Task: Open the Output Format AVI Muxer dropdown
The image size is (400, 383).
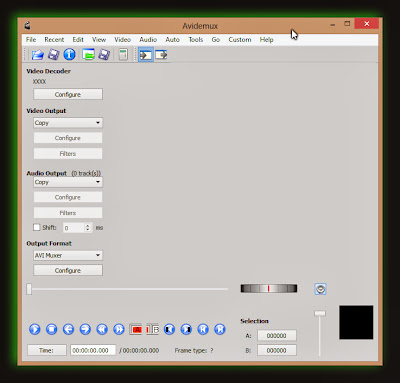Action: click(x=68, y=255)
